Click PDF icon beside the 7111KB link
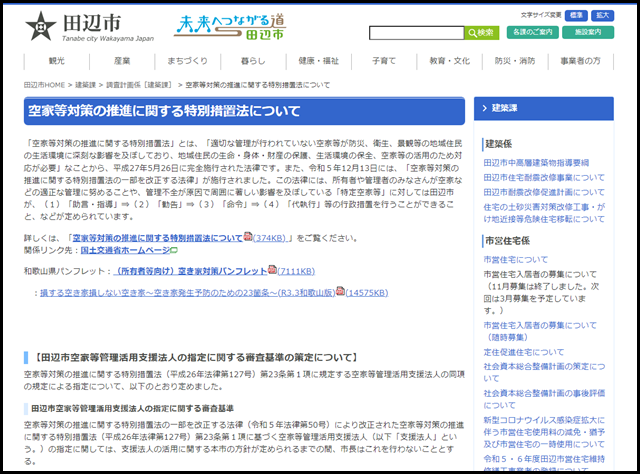Screen dimensions: 640x474 point(272,269)
